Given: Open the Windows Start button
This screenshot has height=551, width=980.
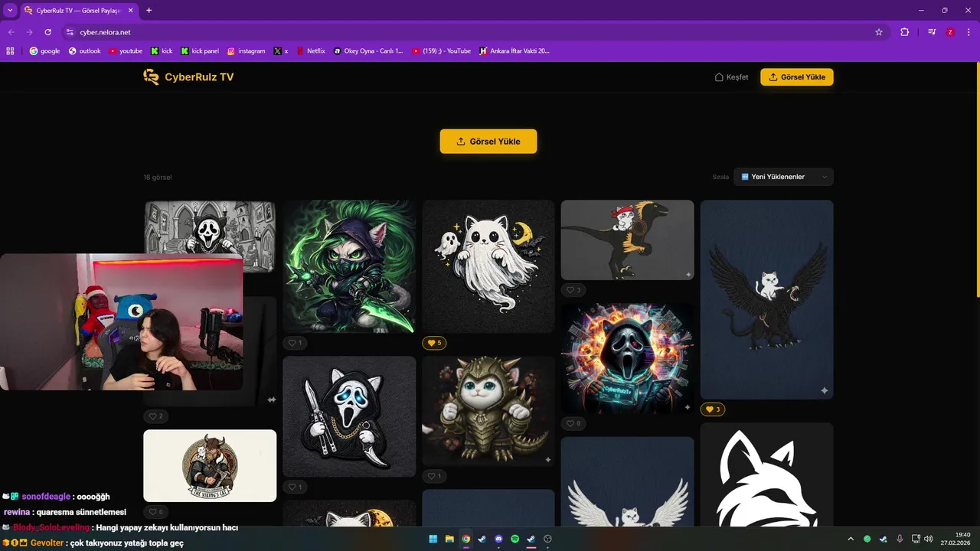Looking at the screenshot, I should click(x=433, y=539).
